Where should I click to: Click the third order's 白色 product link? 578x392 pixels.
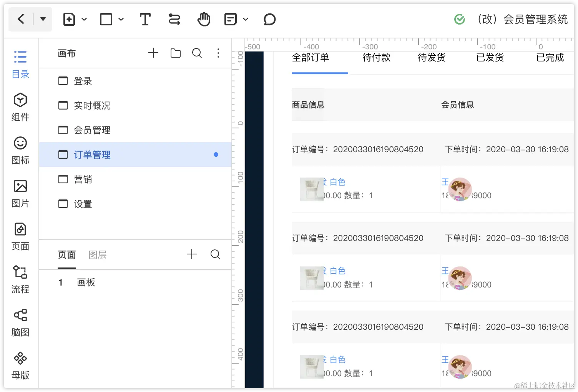(337, 359)
